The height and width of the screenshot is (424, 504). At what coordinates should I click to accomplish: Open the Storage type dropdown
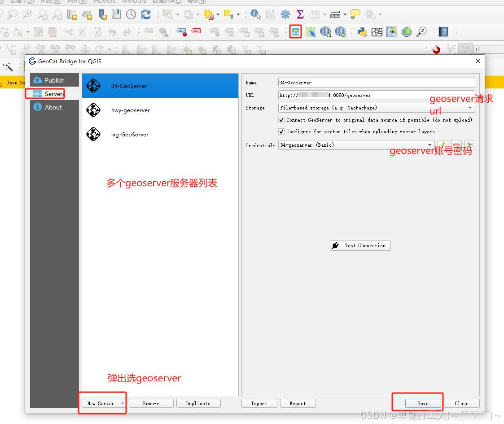tap(469, 108)
